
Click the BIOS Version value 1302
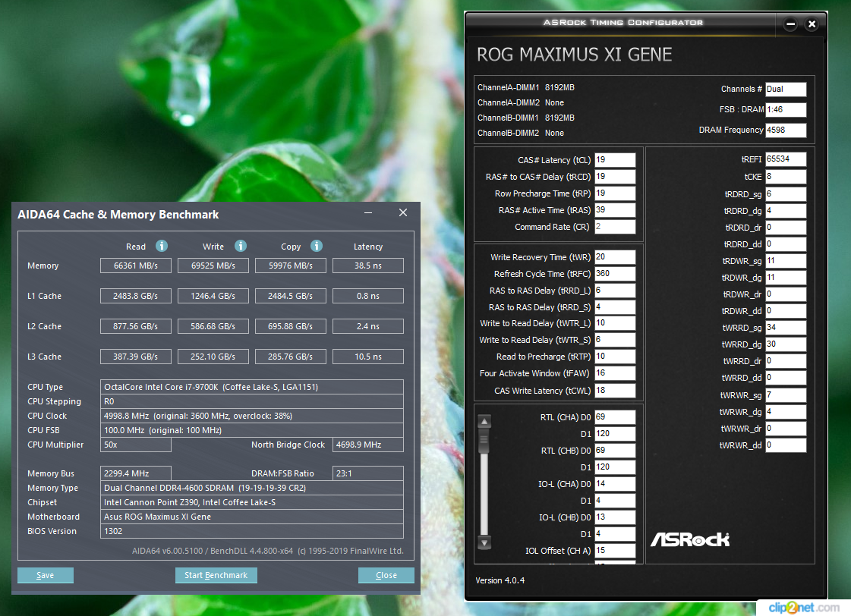pos(252,531)
